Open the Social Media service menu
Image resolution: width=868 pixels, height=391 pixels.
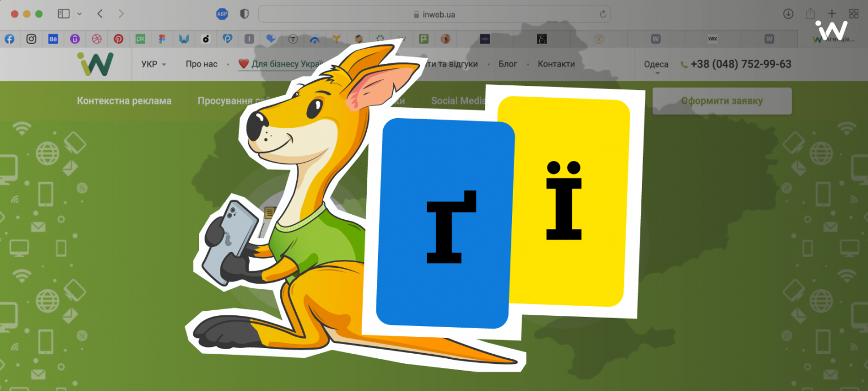tap(458, 101)
